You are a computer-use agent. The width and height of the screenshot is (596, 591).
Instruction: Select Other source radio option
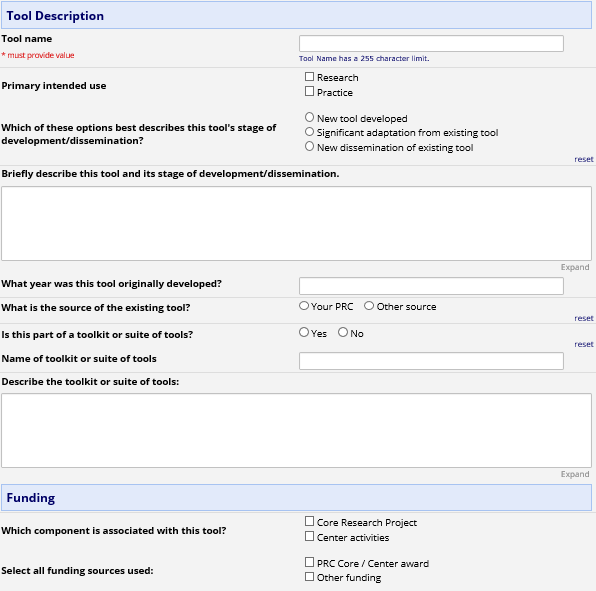coord(369,306)
